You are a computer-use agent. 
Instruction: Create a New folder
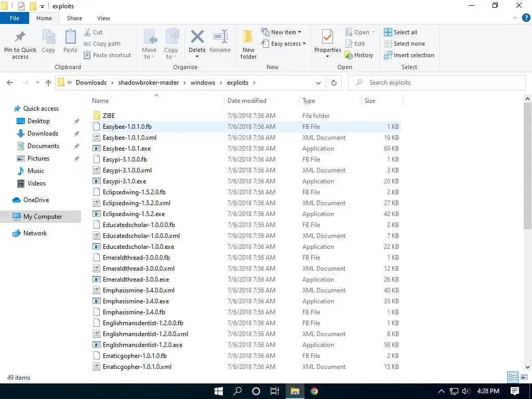coord(248,44)
